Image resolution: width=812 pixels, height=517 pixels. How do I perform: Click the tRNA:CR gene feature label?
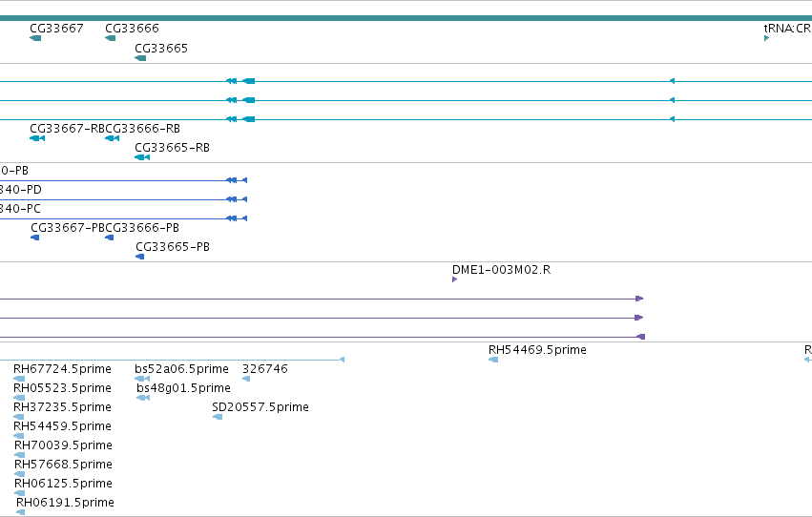[787, 29]
